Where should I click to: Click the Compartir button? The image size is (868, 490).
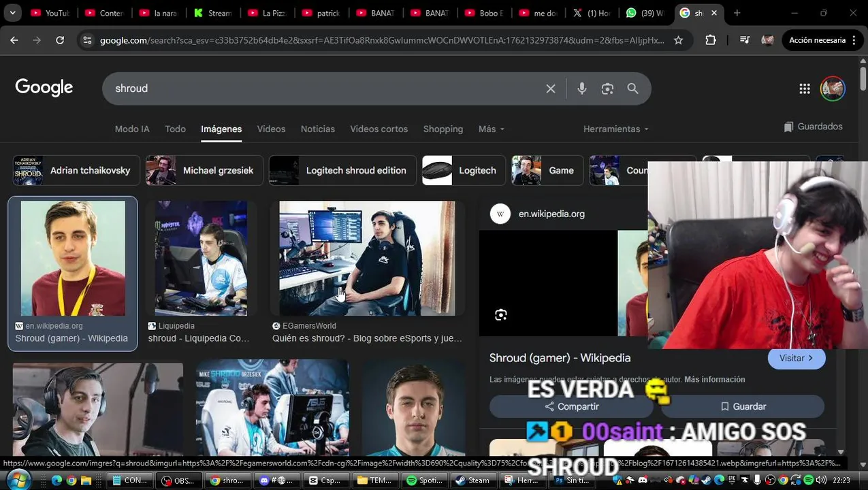click(571, 406)
